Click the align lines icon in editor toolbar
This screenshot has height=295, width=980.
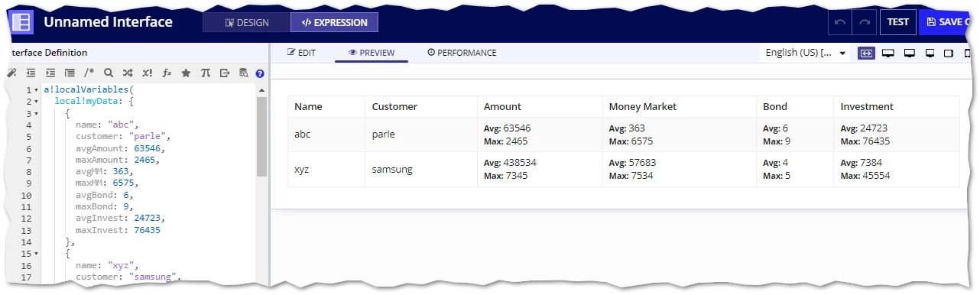70,73
